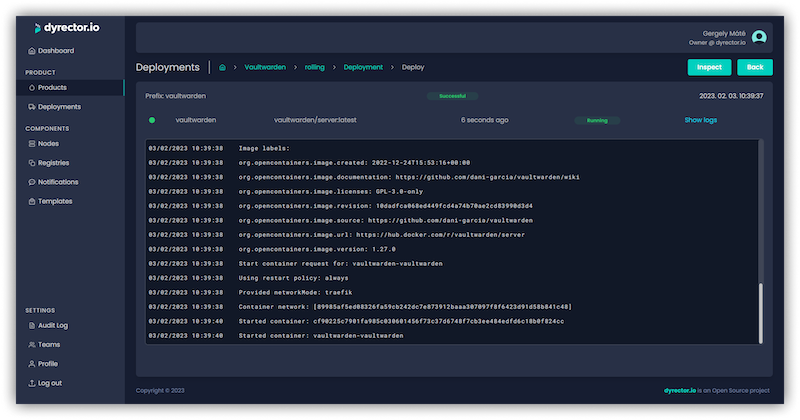The width and height of the screenshot is (800, 420).
Task: Navigate to Vaultwarden breadcrumb link
Action: (265, 67)
